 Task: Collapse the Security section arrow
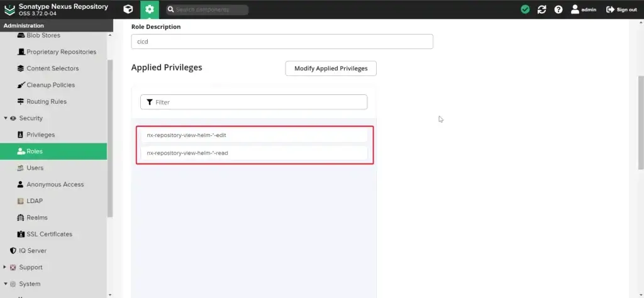[x=6, y=118]
